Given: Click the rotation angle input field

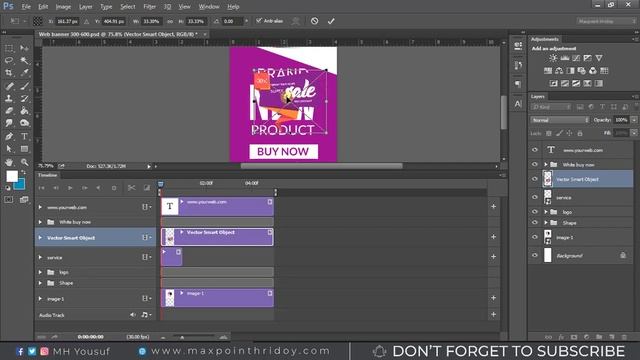Looking at the screenshot, I should point(233,21).
